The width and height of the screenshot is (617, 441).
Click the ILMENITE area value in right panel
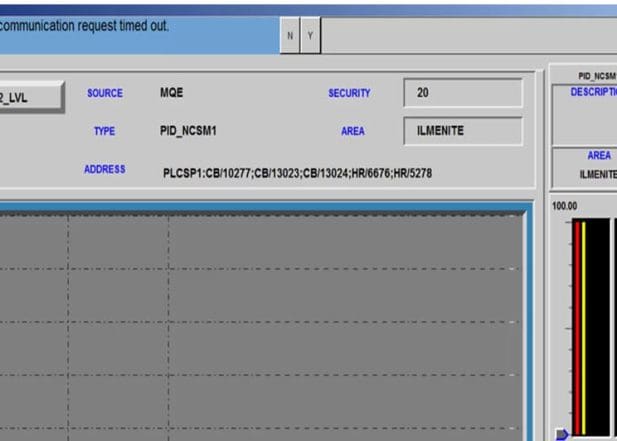click(x=597, y=174)
